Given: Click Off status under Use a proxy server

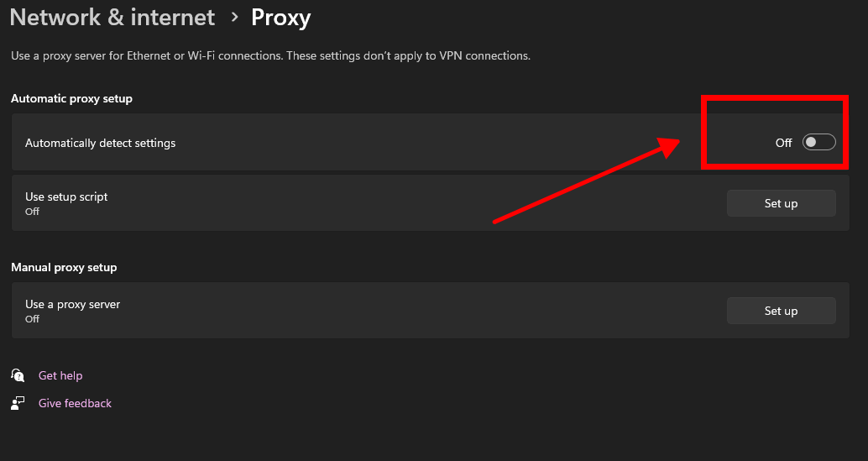Looking at the screenshot, I should [x=32, y=319].
